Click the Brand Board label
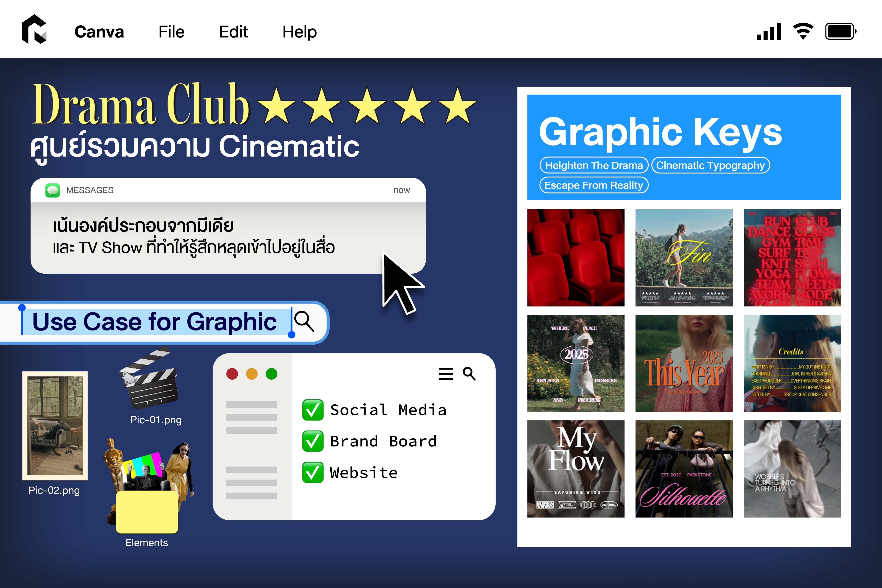 383,441
